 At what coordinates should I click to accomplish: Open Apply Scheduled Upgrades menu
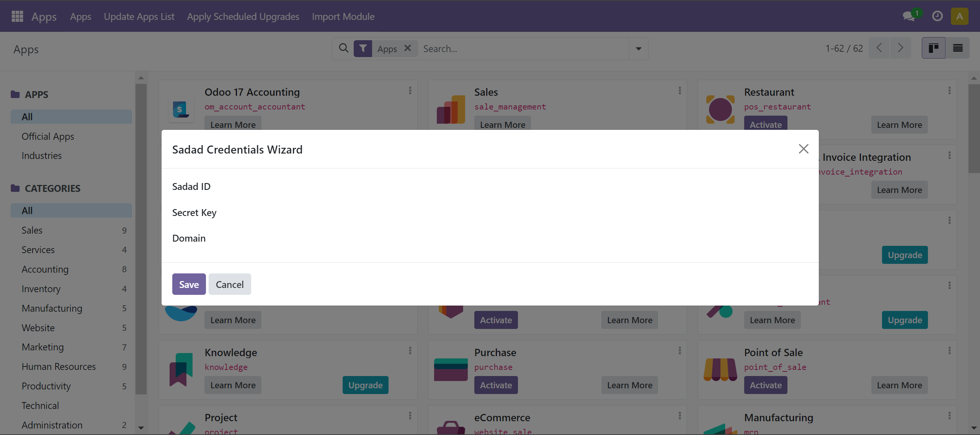click(x=243, y=16)
